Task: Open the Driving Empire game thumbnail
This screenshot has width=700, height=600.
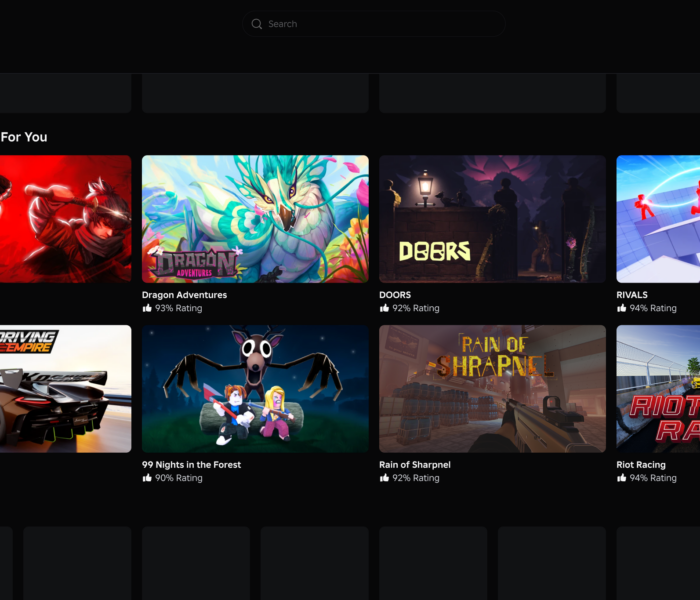Action: (66, 388)
